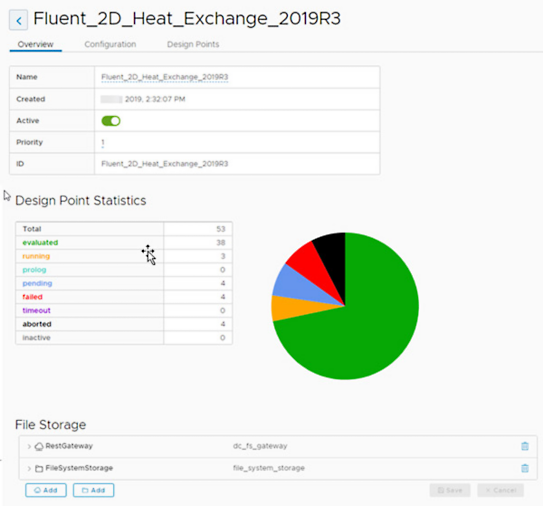Image resolution: width=543 pixels, height=506 pixels.
Task: Delete the FileSystemStorage entry with its trash icon
Action: [525, 468]
